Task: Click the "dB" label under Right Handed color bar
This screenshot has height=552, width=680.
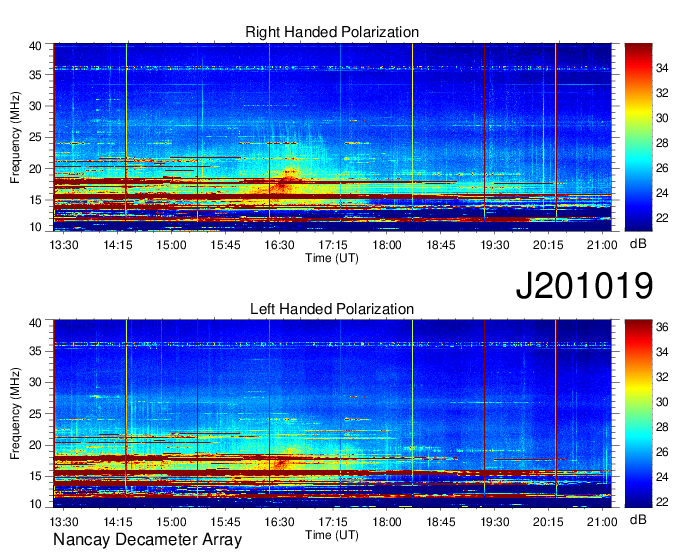Action: 638,244
